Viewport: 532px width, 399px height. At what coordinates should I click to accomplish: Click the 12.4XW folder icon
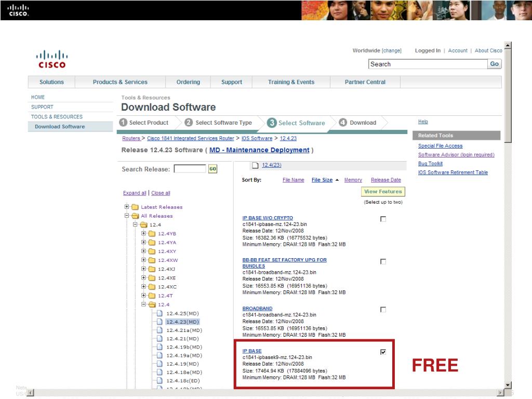click(152, 260)
